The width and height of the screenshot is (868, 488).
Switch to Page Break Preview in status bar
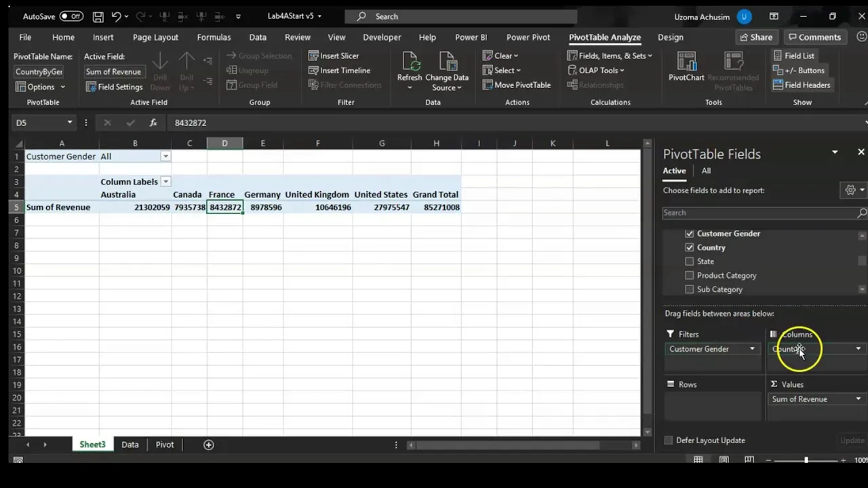pyautogui.click(x=749, y=460)
